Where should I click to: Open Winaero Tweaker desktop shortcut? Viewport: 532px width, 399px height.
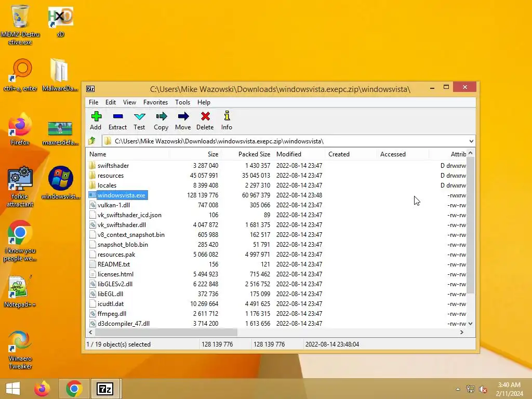20,350
